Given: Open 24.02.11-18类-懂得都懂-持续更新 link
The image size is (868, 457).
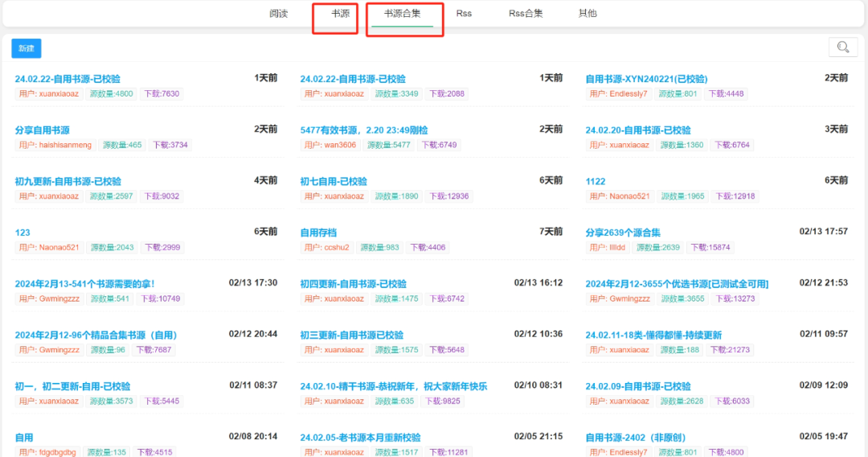Looking at the screenshot, I should point(653,335).
